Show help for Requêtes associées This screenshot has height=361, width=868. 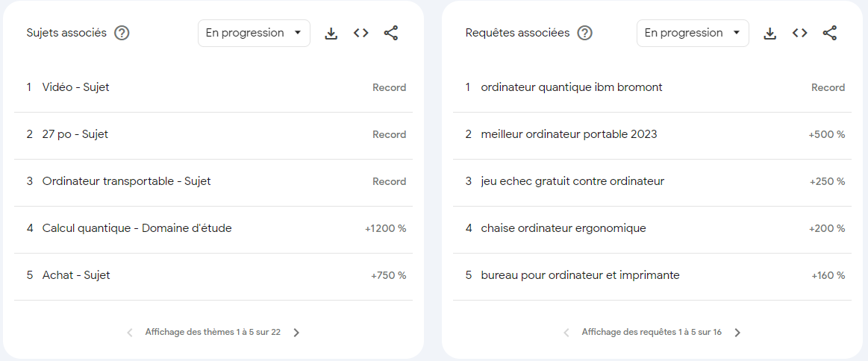tap(584, 33)
